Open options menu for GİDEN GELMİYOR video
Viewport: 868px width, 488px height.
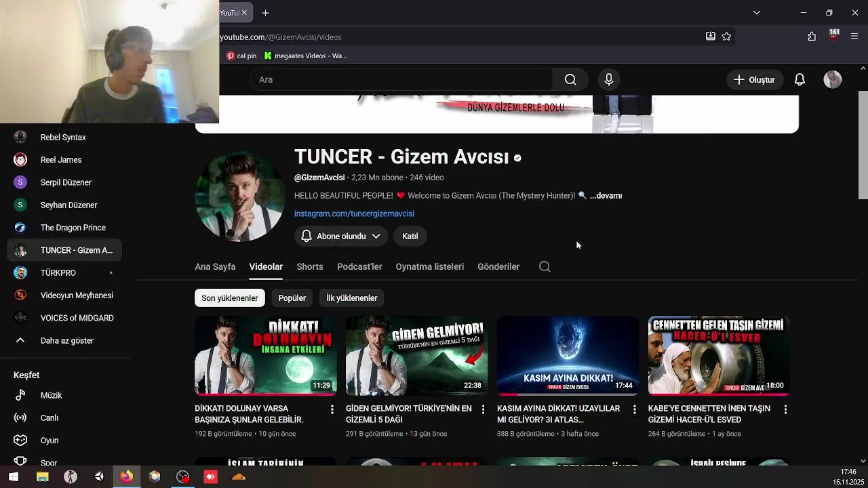[483, 409]
